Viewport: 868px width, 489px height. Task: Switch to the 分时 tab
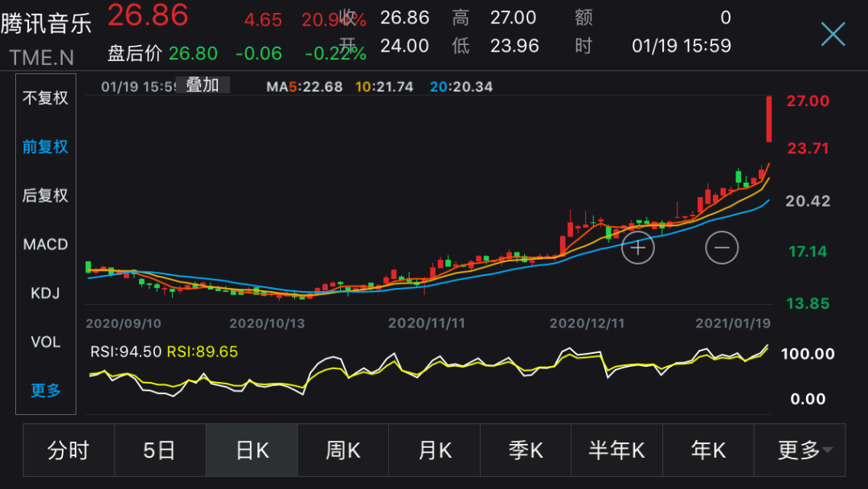click(x=68, y=450)
